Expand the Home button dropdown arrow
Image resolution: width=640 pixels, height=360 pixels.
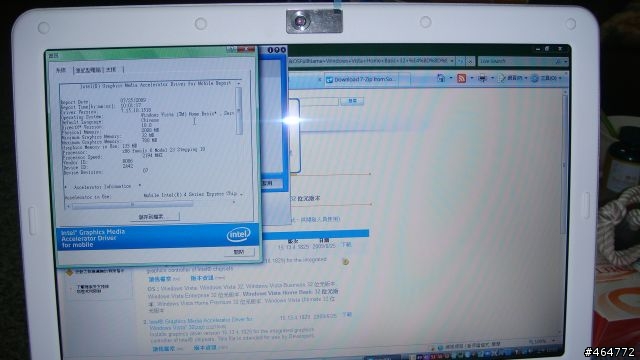click(451, 78)
